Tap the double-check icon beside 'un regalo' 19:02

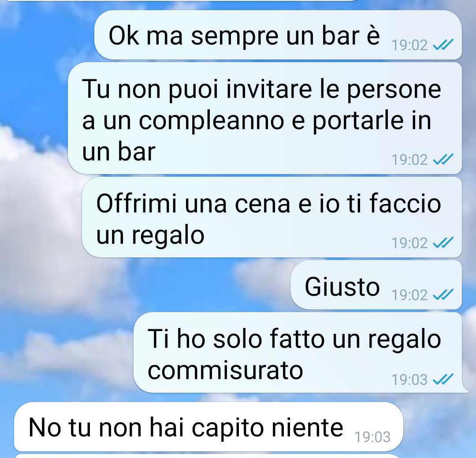point(443,243)
